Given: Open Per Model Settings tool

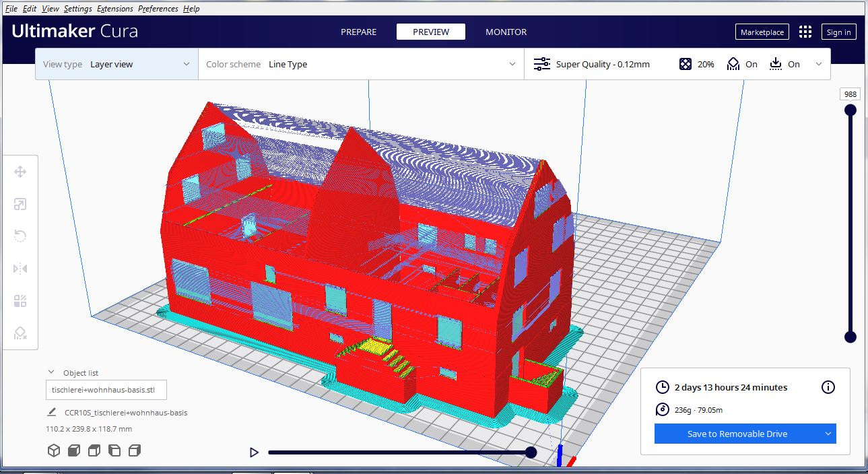Looking at the screenshot, I should pos(20,301).
